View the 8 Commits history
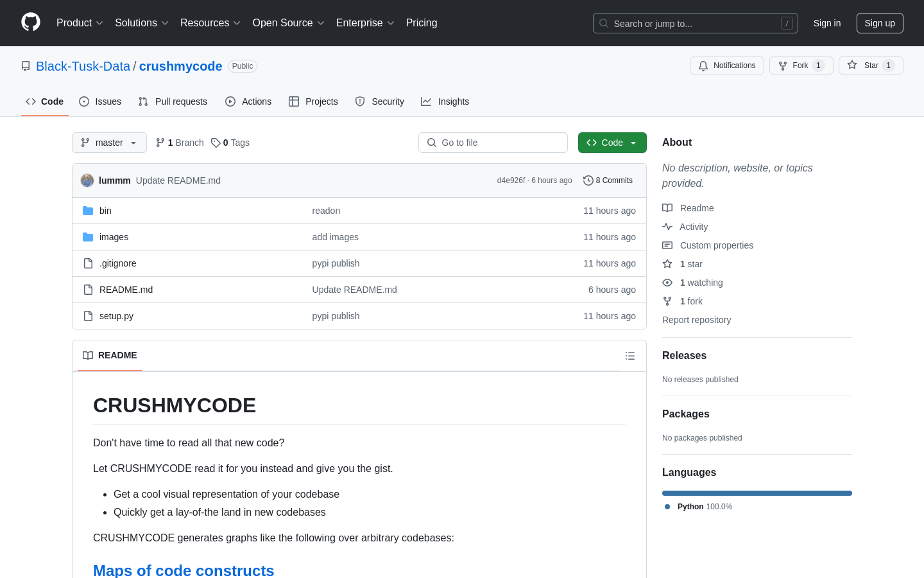This screenshot has height=578, width=924. pyautogui.click(x=608, y=180)
